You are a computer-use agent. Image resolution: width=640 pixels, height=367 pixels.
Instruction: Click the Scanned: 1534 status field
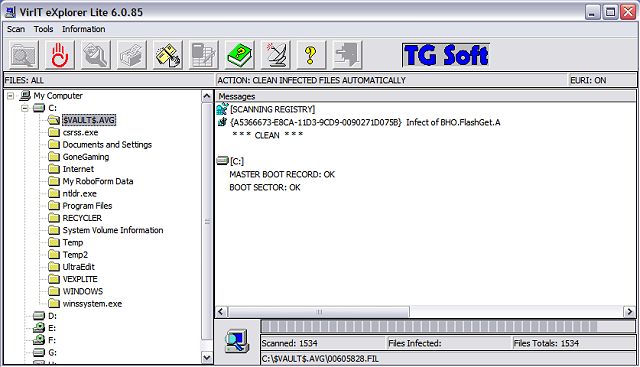coord(323,343)
